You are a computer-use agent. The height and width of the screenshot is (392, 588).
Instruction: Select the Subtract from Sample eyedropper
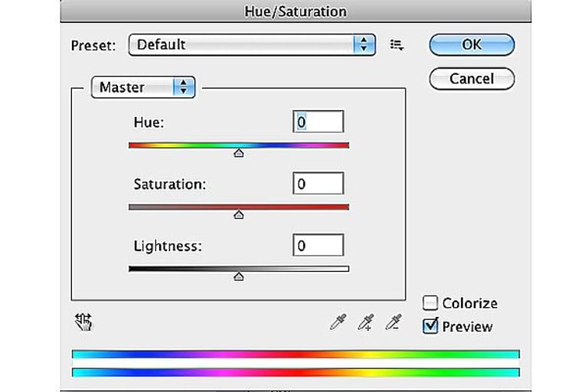(x=394, y=322)
